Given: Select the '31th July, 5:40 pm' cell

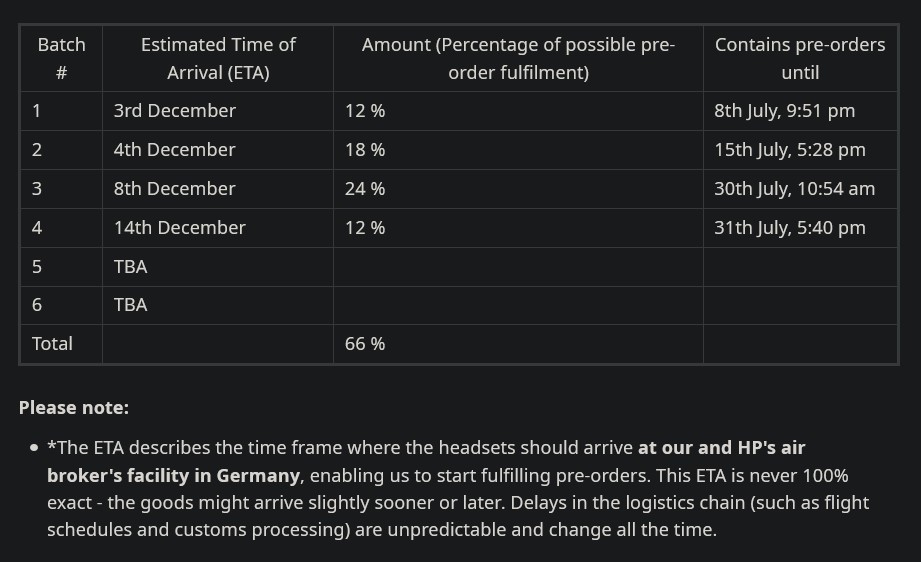Looking at the screenshot, I should pos(800,228).
